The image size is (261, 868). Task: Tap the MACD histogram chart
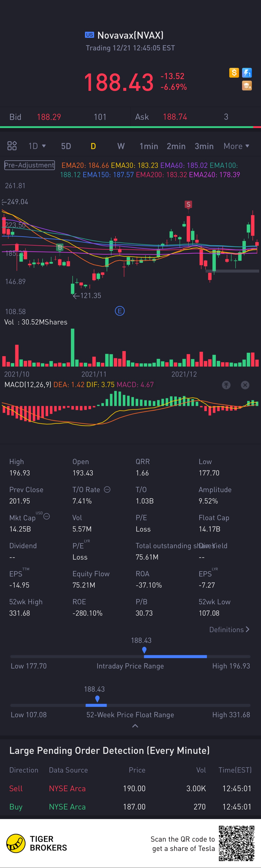[x=130, y=408]
